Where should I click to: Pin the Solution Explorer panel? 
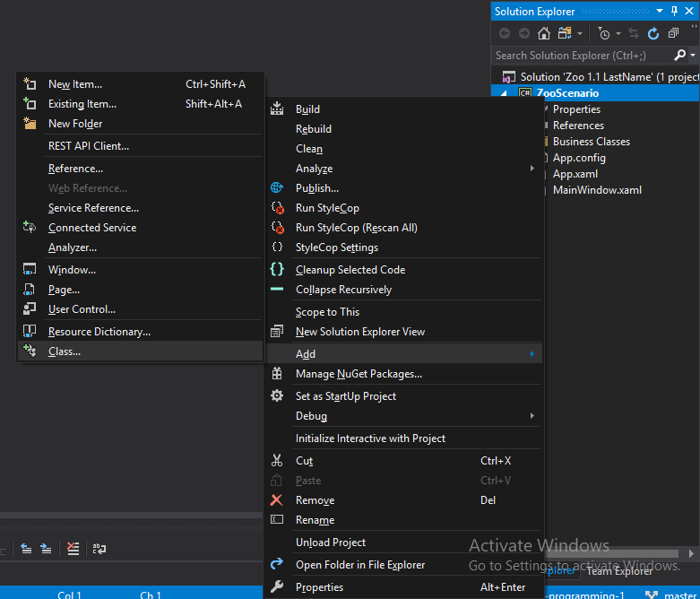pyautogui.click(x=675, y=11)
